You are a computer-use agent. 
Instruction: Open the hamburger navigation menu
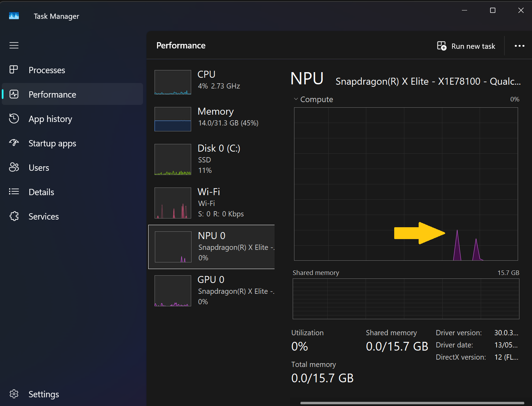(x=14, y=45)
